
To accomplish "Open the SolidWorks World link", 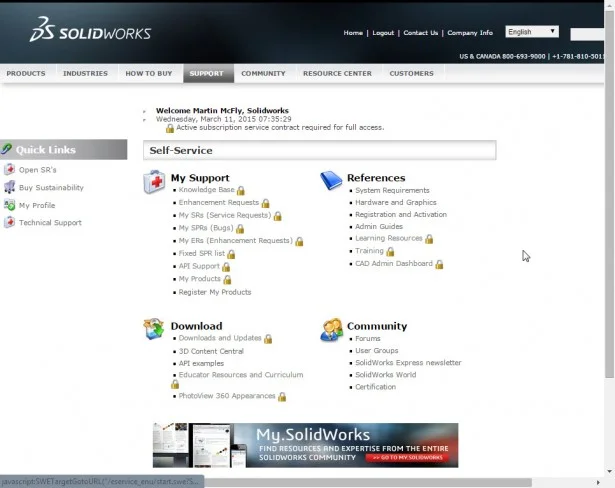I will [386, 375].
